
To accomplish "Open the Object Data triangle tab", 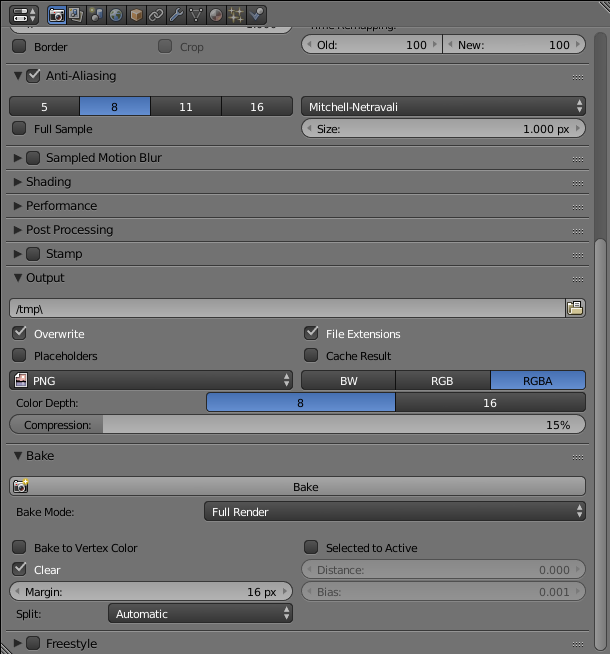I will (x=196, y=15).
